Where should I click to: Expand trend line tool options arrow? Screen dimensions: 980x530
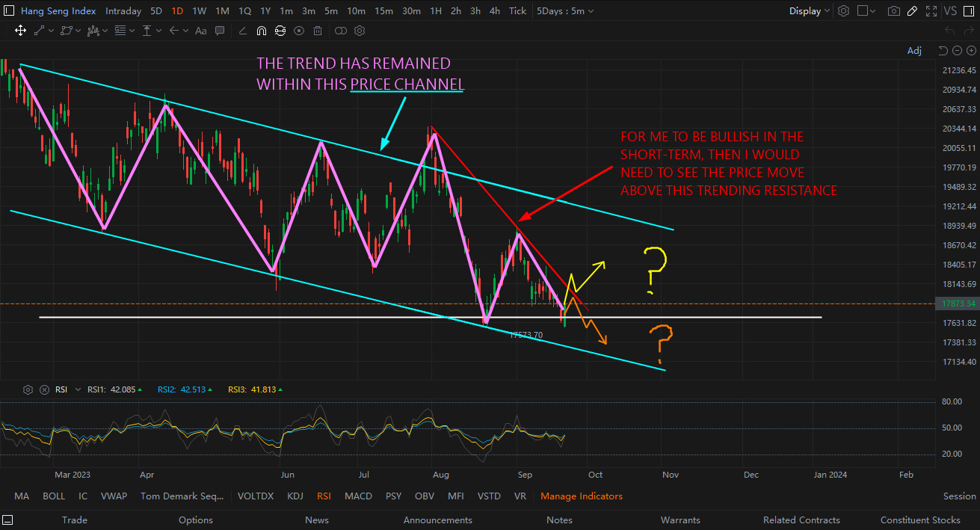[51, 31]
